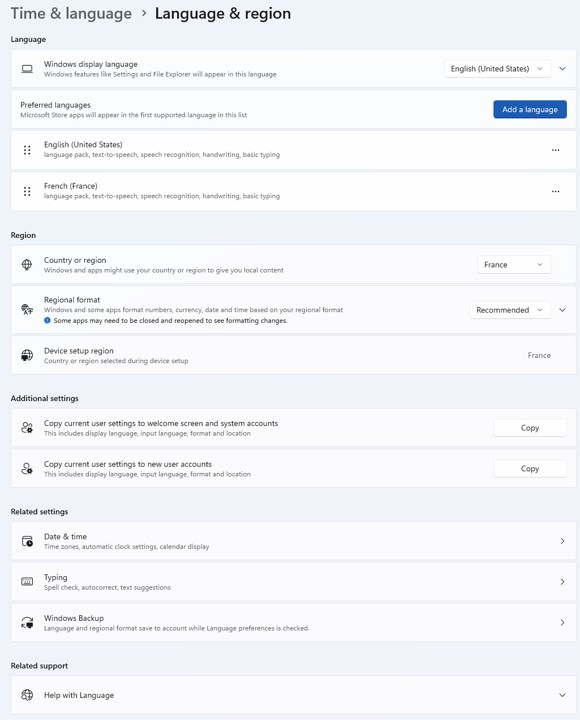Copy settings to welcome screen and system accounts
Screen dimensions: 580x720
(x=530, y=428)
